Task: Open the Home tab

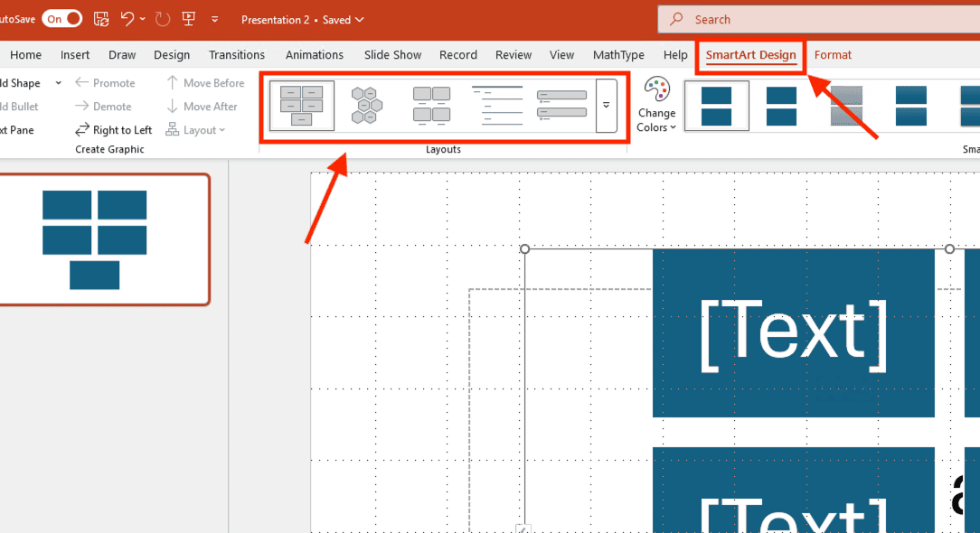Action: pos(25,55)
